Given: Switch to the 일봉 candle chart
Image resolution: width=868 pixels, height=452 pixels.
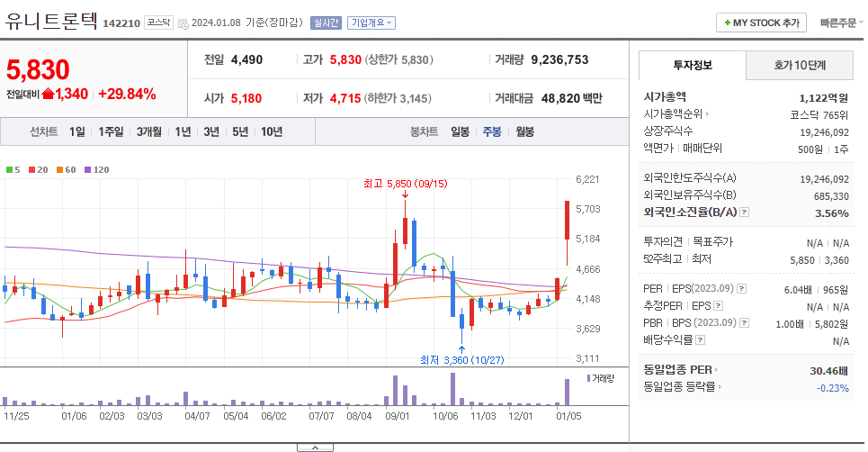Looking at the screenshot, I should click(x=460, y=131).
